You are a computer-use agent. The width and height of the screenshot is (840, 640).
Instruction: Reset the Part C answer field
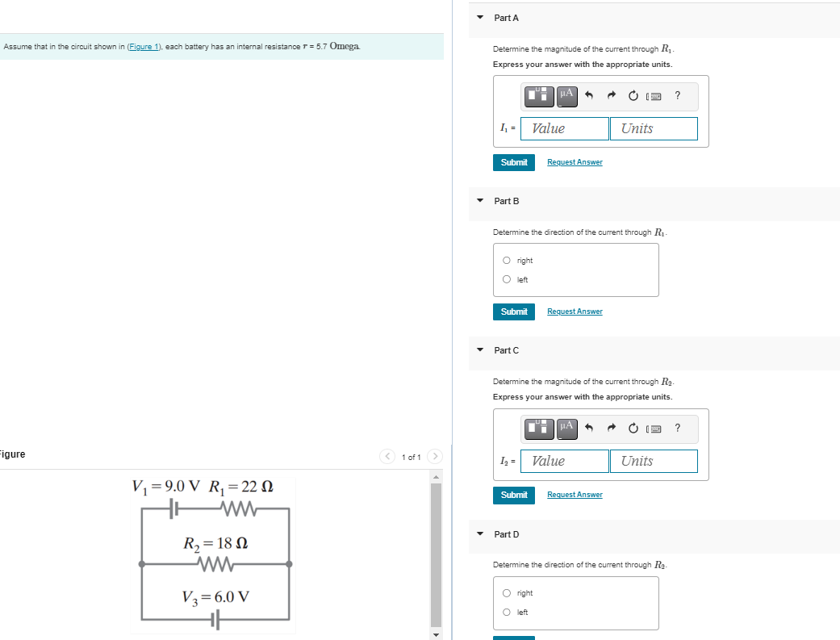pyautogui.click(x=633, y=429)
